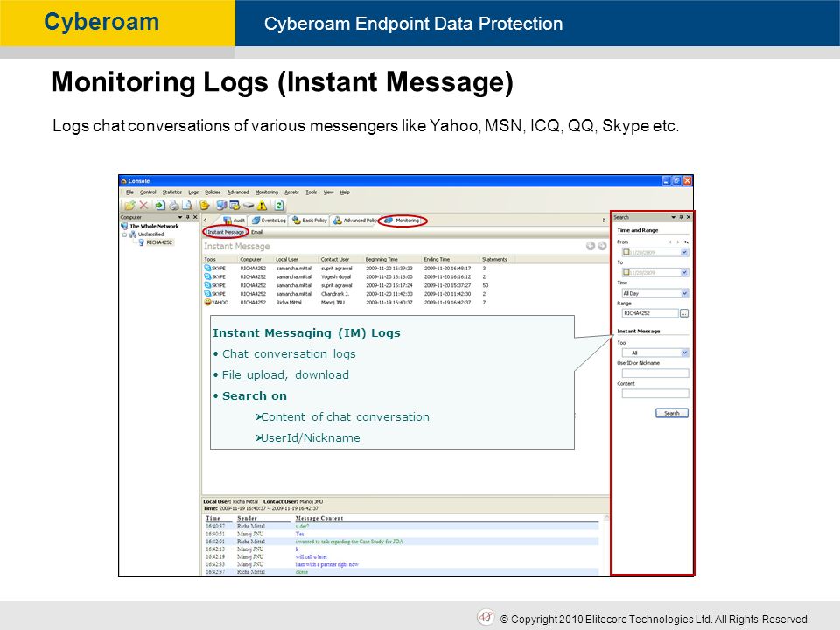This screenshot has height=630, width=840.
Task: Pin the Computer panel
Action: click(187, 217)
